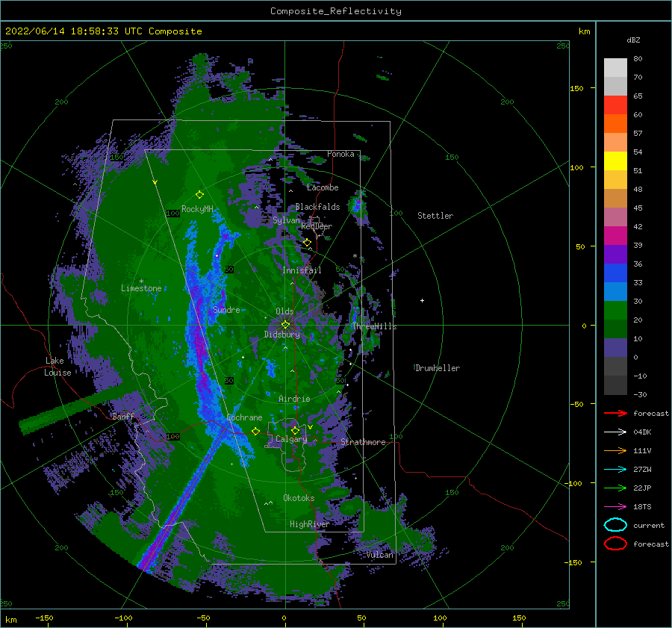Click the Drumheller label
The height and width of the screenshot is (628, 672).
pyautogui.click(x=438, y=368)
